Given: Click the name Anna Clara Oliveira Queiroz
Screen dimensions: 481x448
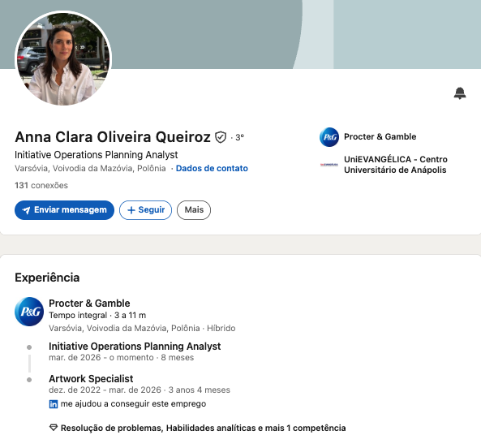Looking at the screenshot, I should pos(113,137).
